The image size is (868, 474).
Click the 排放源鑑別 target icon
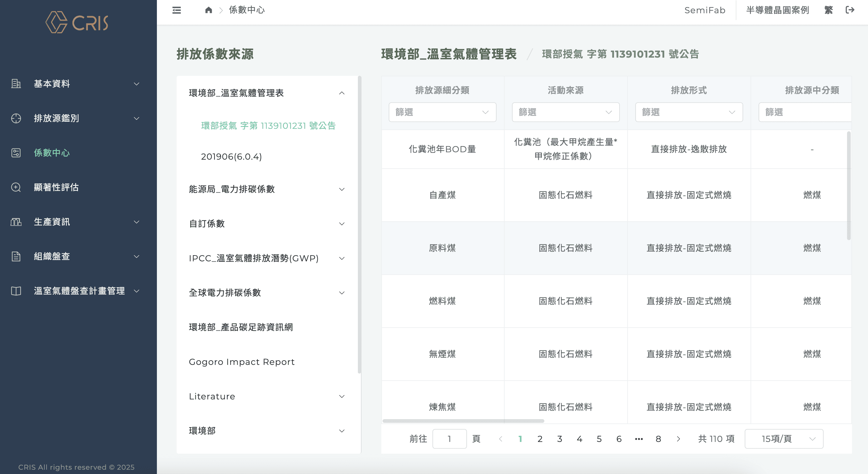pyautogui.click(x=16, y=118)
